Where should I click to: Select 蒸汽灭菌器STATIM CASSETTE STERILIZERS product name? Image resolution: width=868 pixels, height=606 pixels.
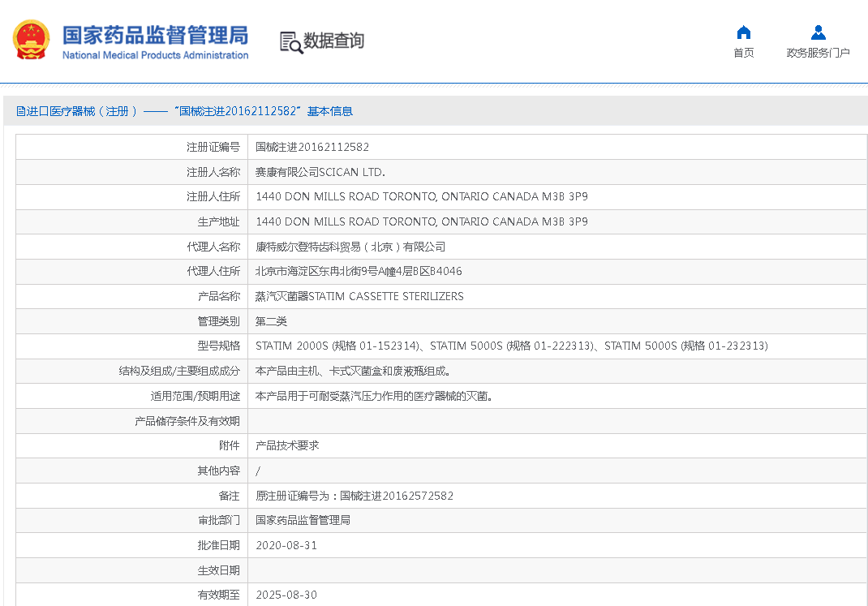tap(359, 296)
